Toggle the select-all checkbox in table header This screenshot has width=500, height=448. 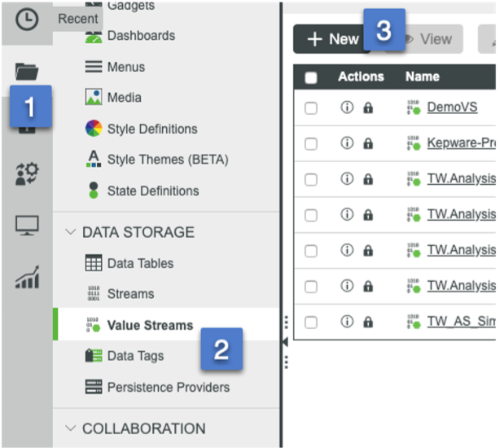tap(311, 77)
